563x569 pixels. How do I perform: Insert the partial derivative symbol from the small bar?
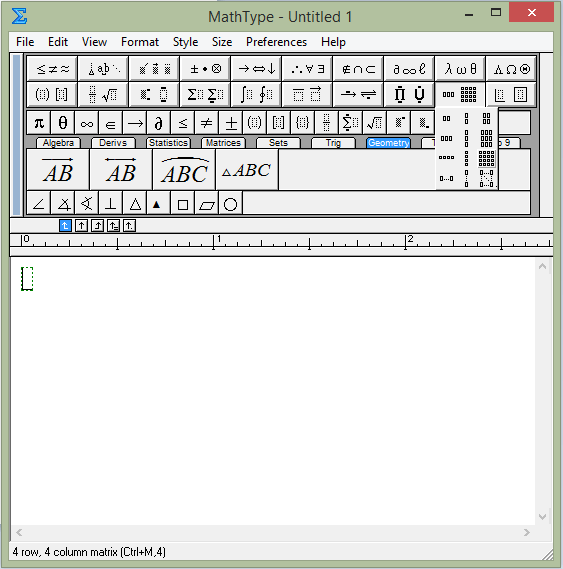(158, 123)
